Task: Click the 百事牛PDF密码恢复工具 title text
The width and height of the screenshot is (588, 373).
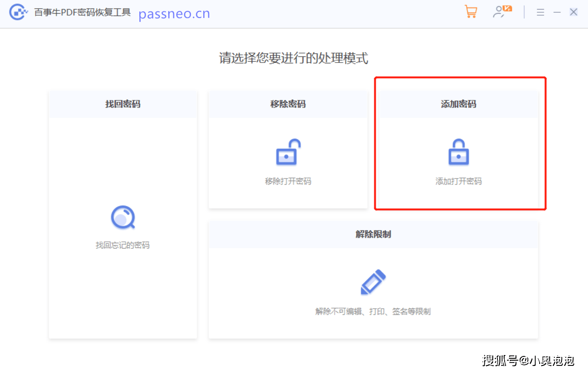Action: [x=82, y=13]
